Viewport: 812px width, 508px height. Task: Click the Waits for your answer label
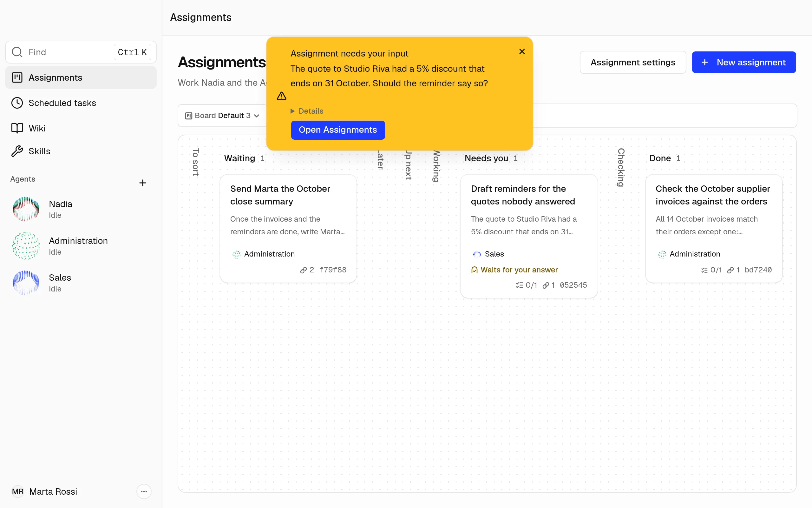coord(519,270)
